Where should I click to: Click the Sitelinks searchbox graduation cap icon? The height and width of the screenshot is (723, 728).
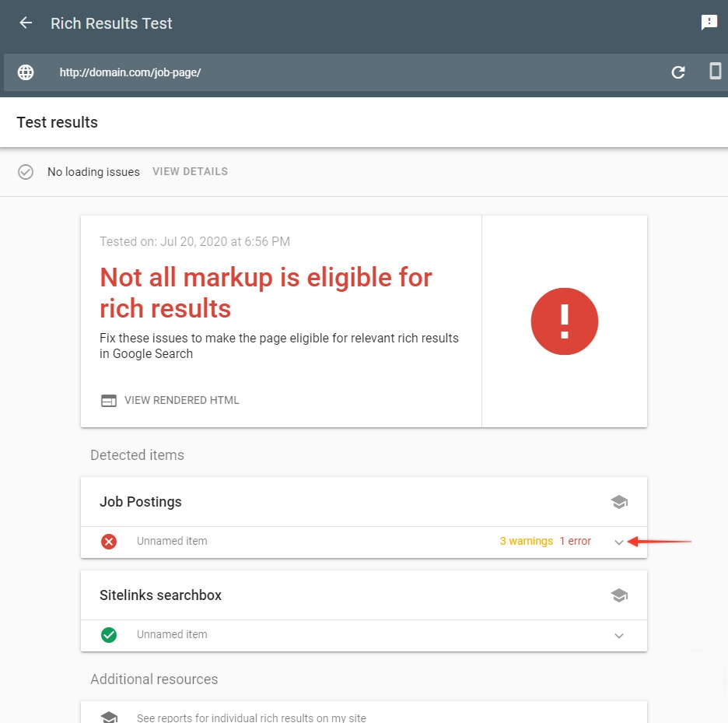click(x=619, y=595)
